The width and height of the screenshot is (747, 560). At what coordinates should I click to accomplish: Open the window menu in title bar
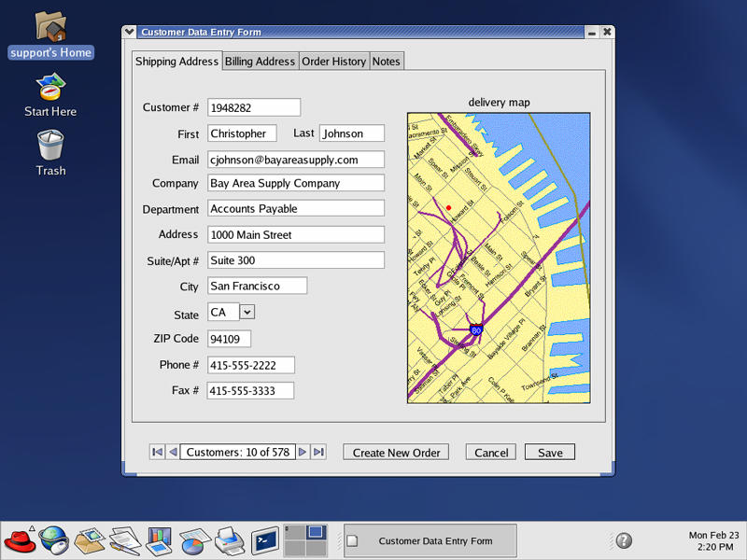pos(130,32)
